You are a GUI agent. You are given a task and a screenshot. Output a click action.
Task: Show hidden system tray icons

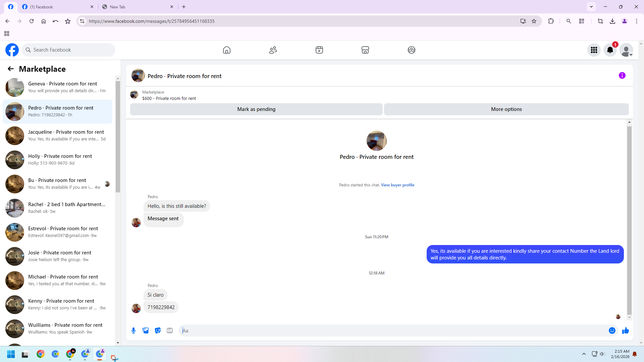[x=584, y=354]
